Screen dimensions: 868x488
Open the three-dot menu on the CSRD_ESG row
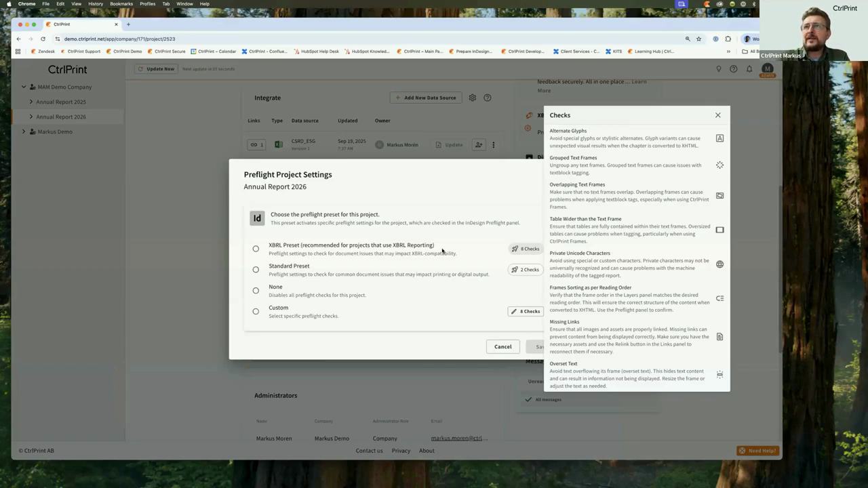pyautogui.click(x=493, y=144)
